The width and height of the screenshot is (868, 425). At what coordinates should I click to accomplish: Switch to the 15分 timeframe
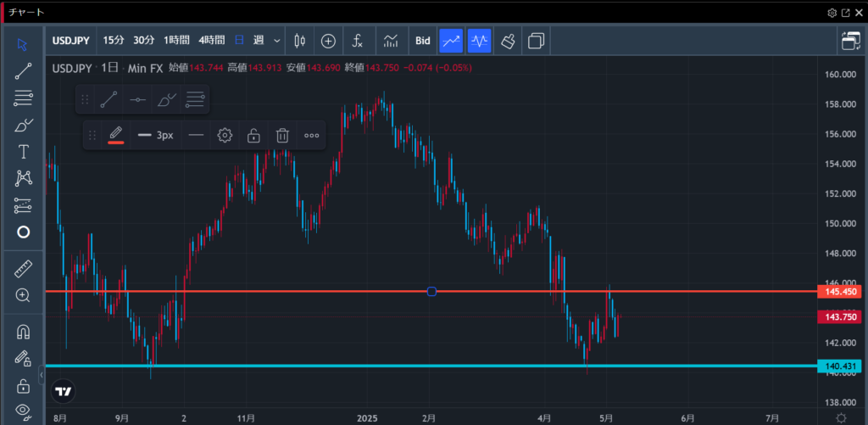click(114, 41)
